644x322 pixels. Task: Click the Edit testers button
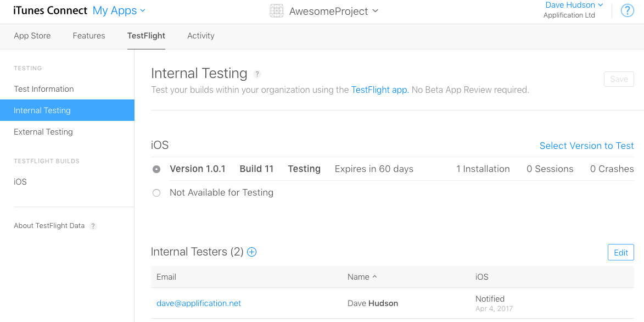620,253
